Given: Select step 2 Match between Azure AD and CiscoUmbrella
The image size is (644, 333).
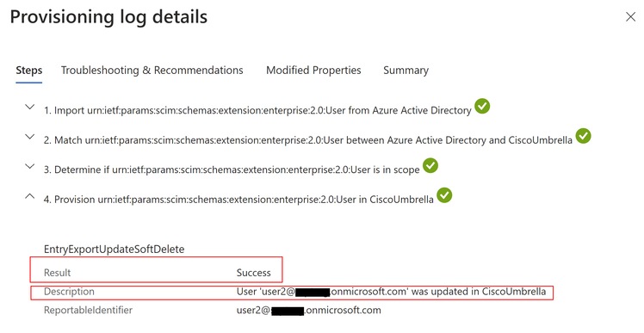Looking at the screenshot, I should coord(307,140).
